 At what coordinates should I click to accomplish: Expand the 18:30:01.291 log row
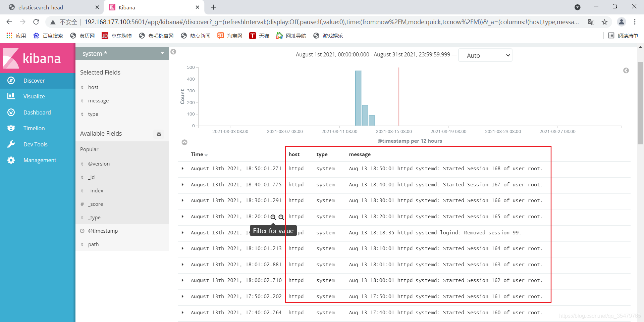click(182, 200)
